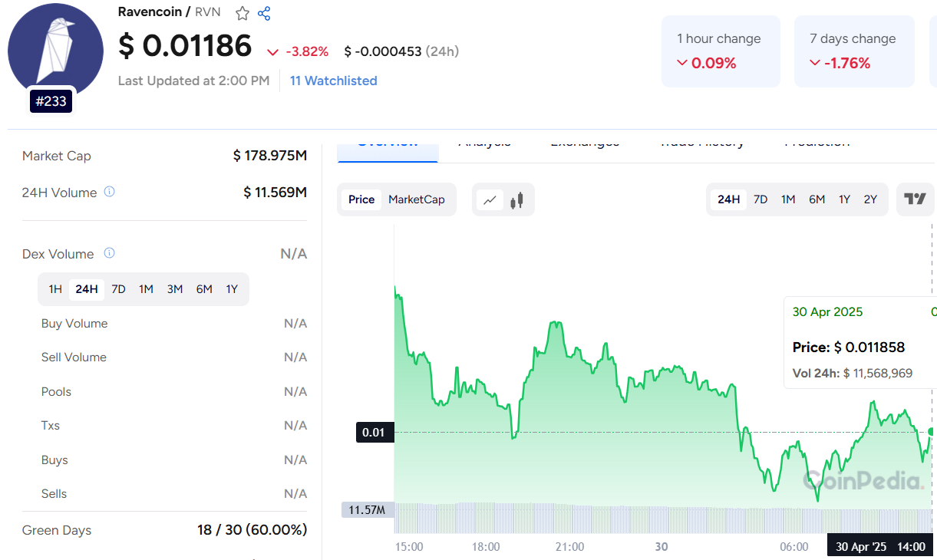Click the info icon next to 24H Volume

tap(110, 192)
